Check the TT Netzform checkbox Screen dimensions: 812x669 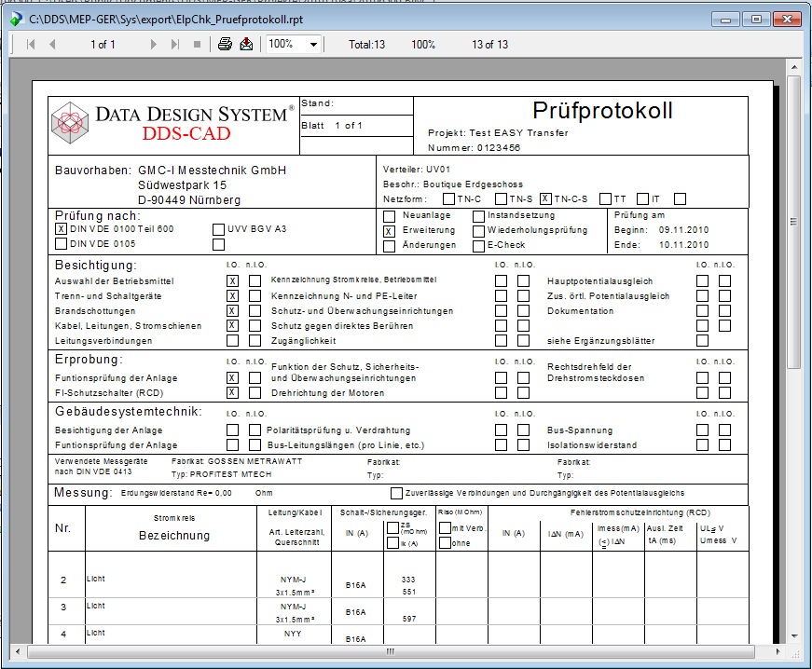pos(605,198)
